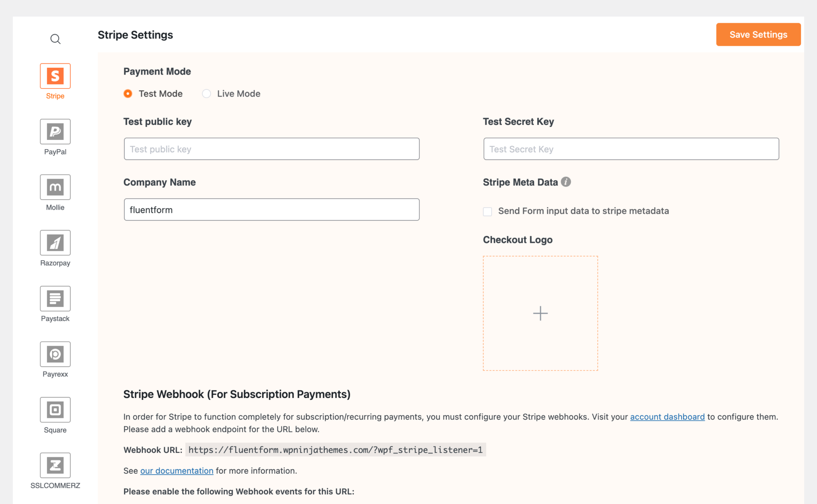Open the Mollie gateway icon
The image size is (817, 504).
pyautogui.click(x=55, y=187)
